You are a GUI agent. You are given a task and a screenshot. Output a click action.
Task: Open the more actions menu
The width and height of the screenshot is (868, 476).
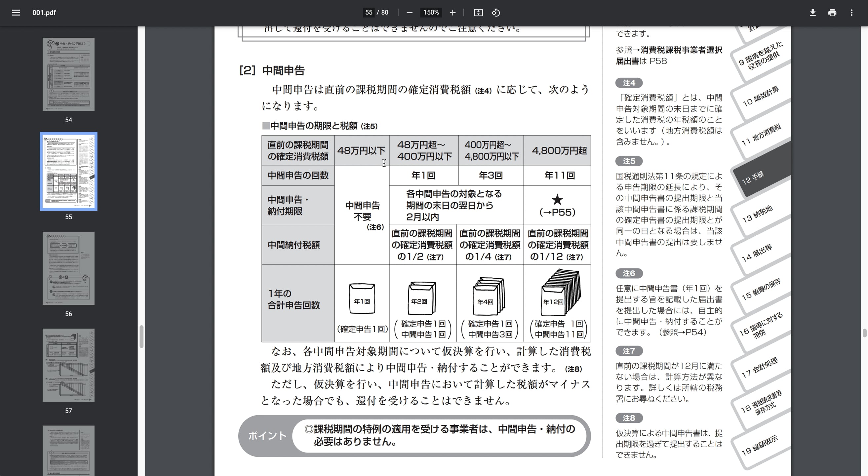click(x=851, y=13)
